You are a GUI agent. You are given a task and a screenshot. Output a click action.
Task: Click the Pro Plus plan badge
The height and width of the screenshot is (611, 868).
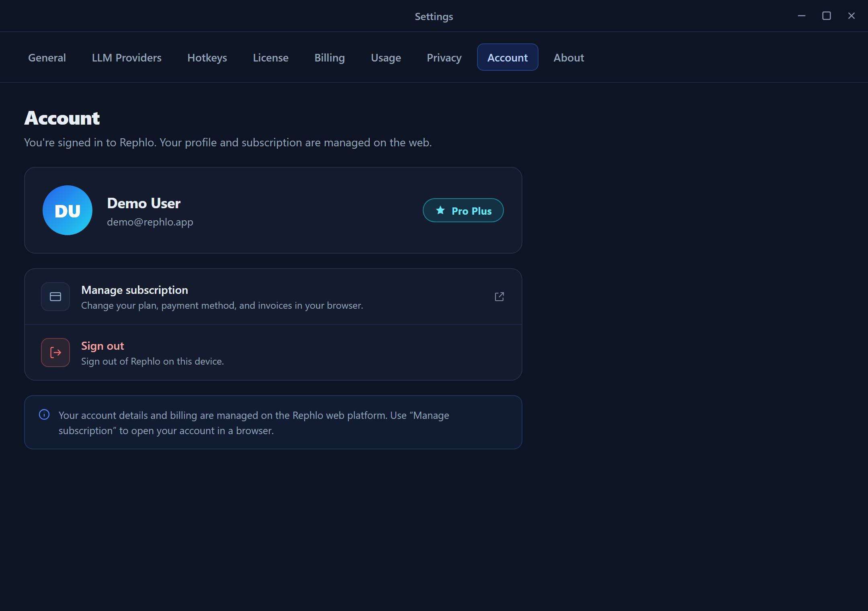tap(463, 210)
